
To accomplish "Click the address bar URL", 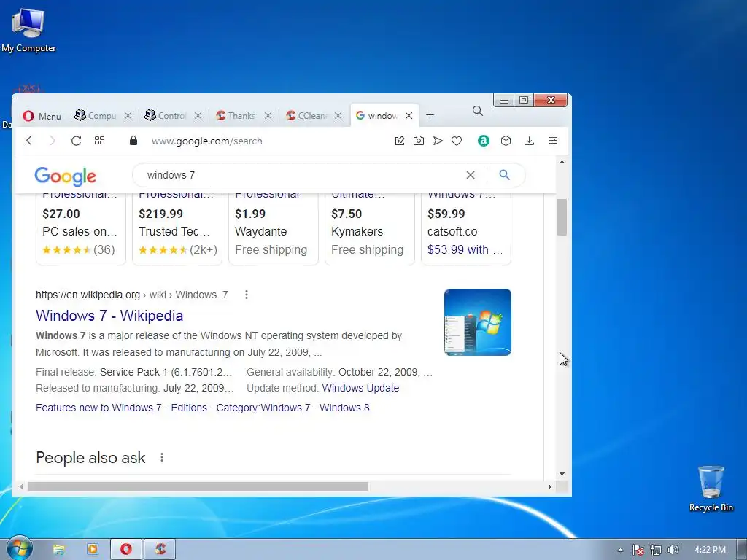I will pyautogui.click(x=206, y=141).
